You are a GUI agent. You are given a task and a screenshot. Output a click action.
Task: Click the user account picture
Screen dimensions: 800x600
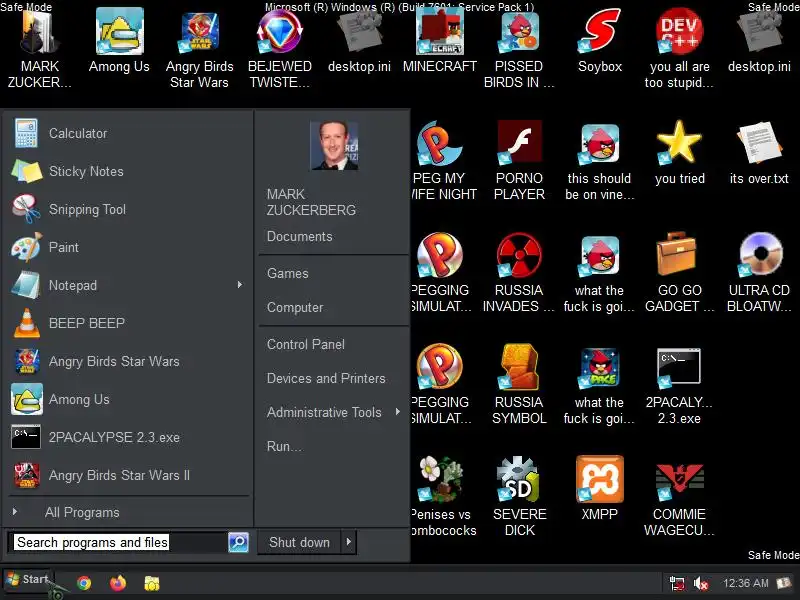pos(334,145)
